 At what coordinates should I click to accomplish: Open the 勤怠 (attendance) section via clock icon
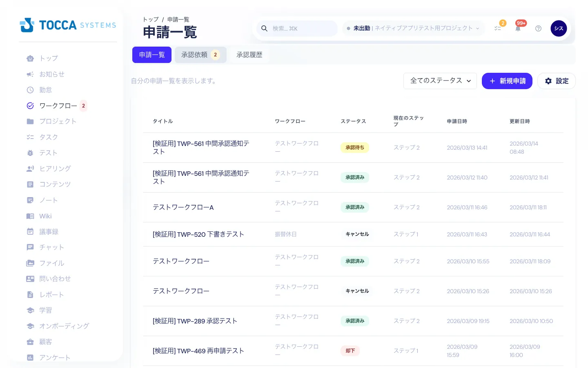[30, 90]
